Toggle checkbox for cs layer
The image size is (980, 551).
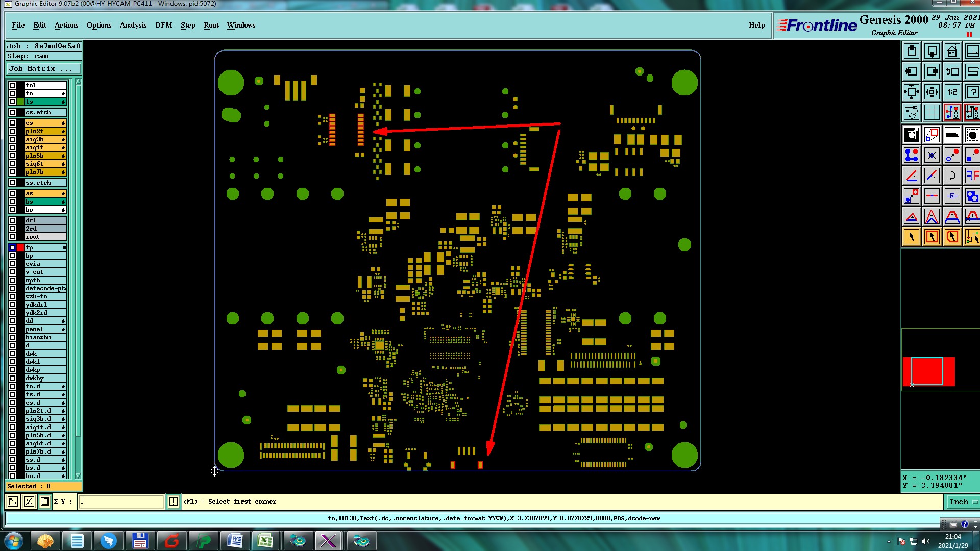12,123
